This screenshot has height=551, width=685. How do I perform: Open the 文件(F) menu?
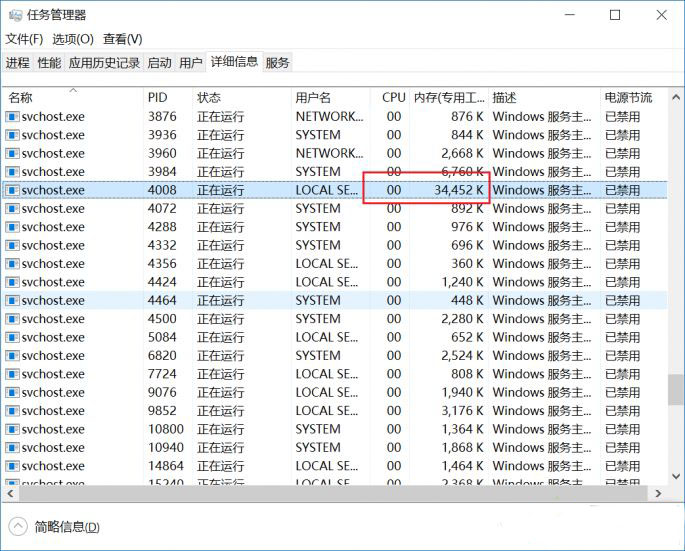[x=24, y=39]
